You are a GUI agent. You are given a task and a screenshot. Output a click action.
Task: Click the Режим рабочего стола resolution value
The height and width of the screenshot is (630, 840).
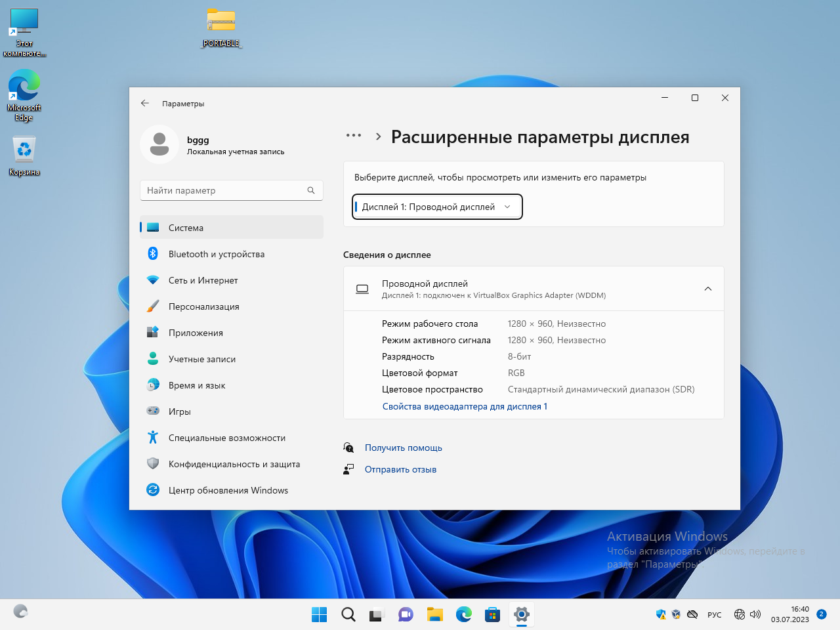pyautogui.click(x=556, y=324)
